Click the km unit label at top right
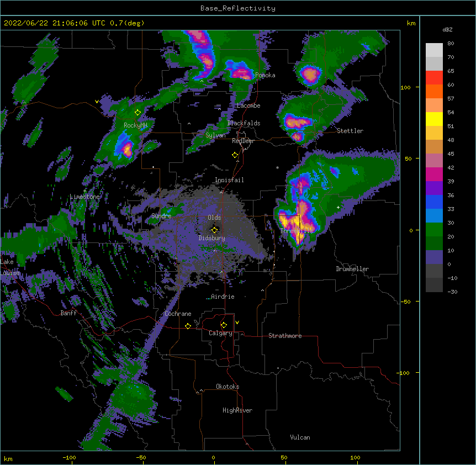 tap(411, 23)
